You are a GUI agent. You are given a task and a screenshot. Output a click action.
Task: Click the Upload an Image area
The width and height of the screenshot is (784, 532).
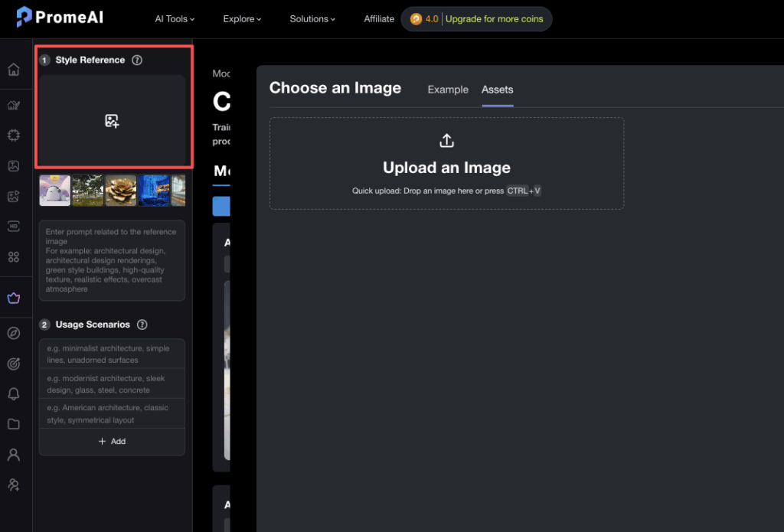click(446, 164)
